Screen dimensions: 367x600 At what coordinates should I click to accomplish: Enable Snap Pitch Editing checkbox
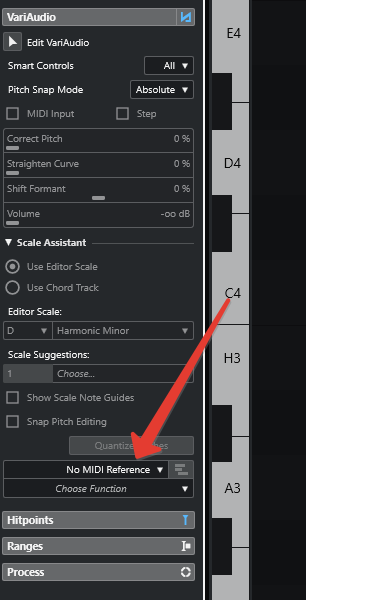tap(13, 422)
